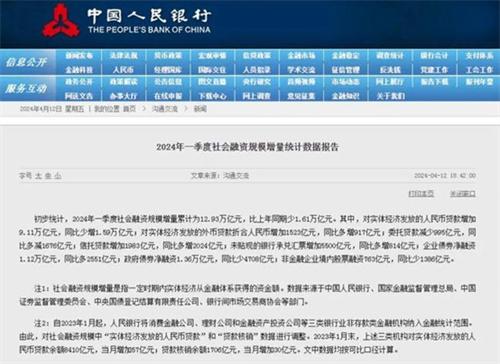Set article font size to 中 (medium)

(48, 176)
